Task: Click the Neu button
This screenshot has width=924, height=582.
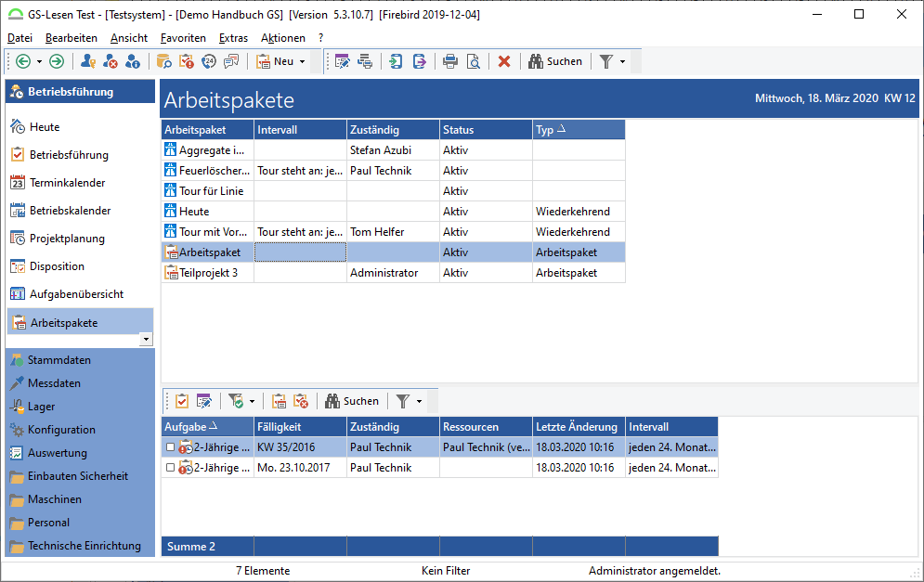Action: (x=275, y=61)
